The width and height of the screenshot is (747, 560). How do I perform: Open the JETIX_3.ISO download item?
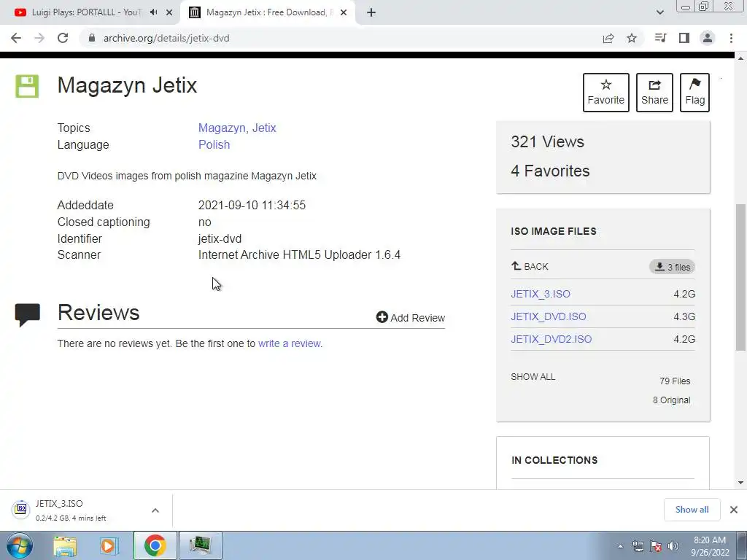click(71, 510)
